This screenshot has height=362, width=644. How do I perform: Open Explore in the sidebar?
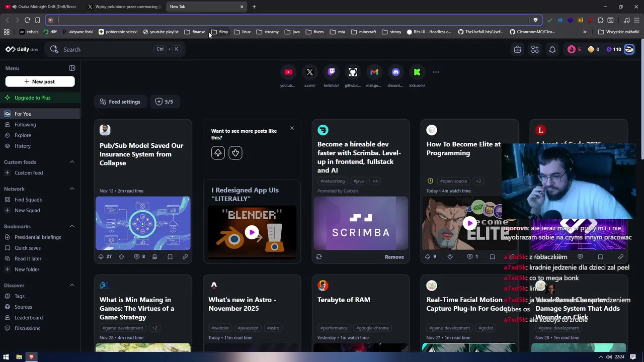click(40, 135)
